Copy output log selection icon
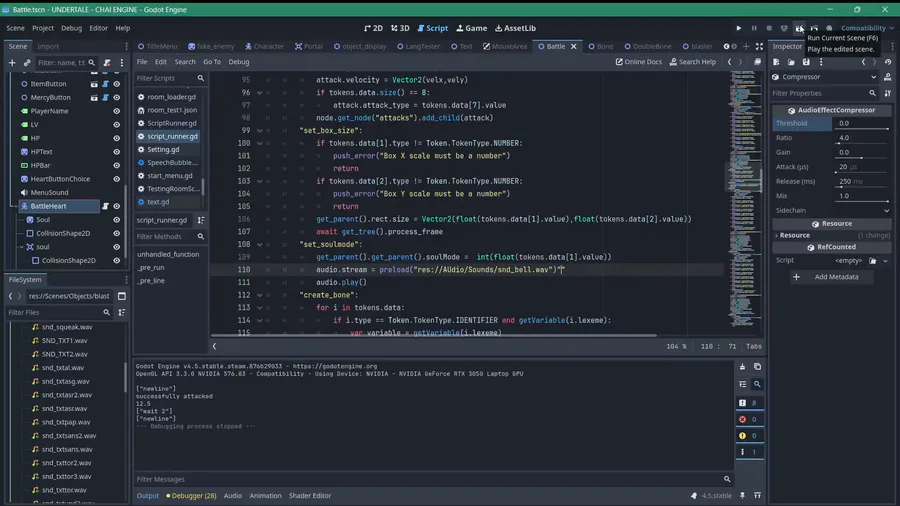The image size is (900, 506). coord(757,367)
